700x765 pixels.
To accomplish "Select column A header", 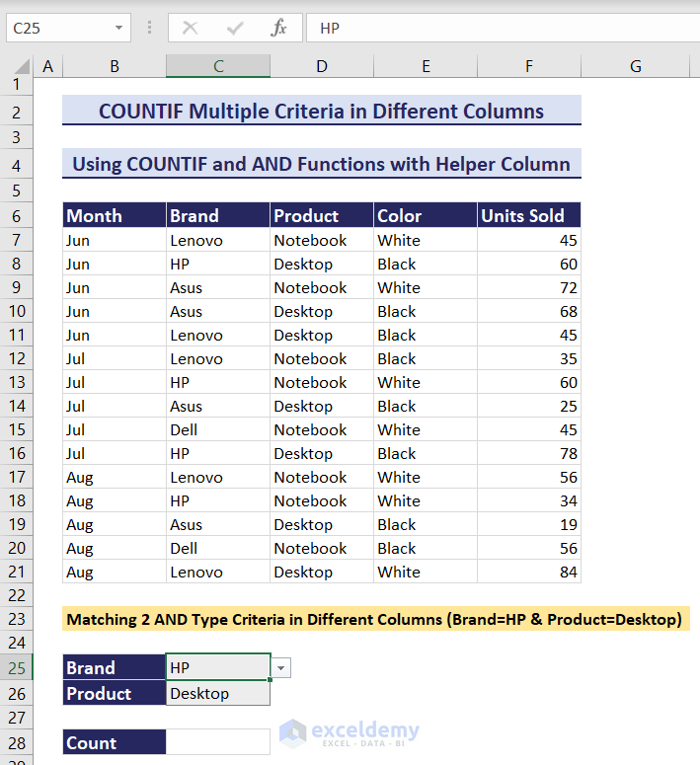I will [47, 66].
